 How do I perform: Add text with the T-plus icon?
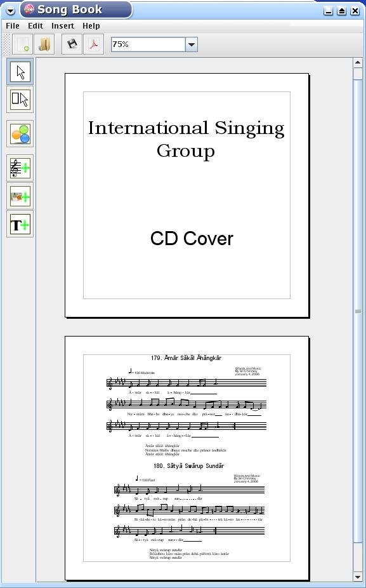tap(20, 224)
